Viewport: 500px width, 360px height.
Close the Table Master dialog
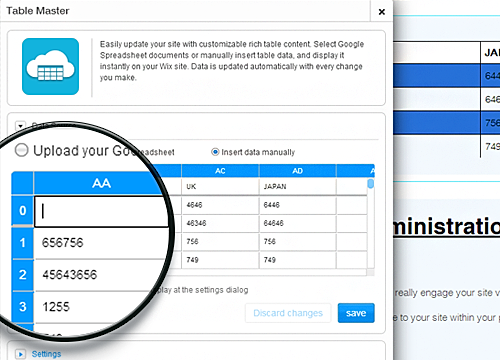point(382,12)
